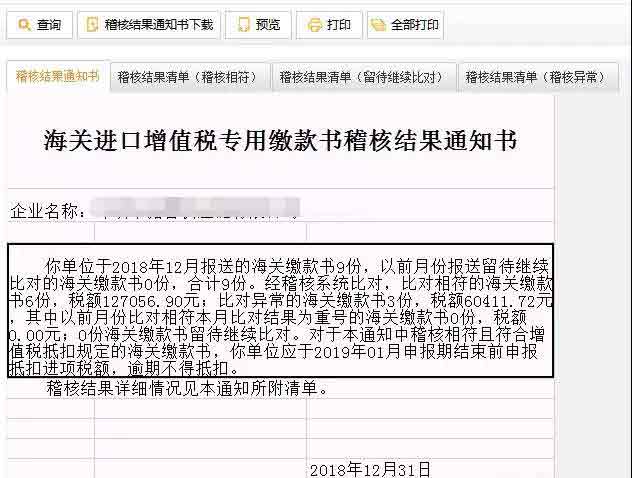This screenshot has width=632, height=478.
Task: Click the text 税额60411.72元
Action: coord(491,301)
